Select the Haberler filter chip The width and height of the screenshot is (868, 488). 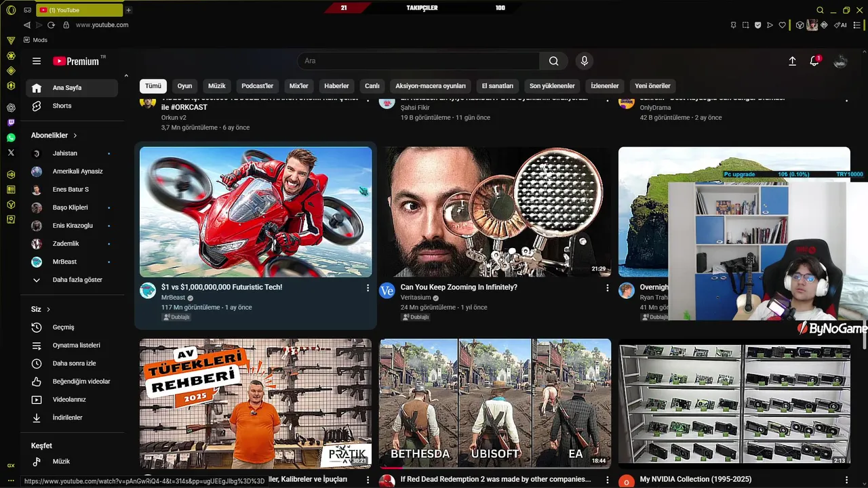pyautogui.click(x=336, y=86)
